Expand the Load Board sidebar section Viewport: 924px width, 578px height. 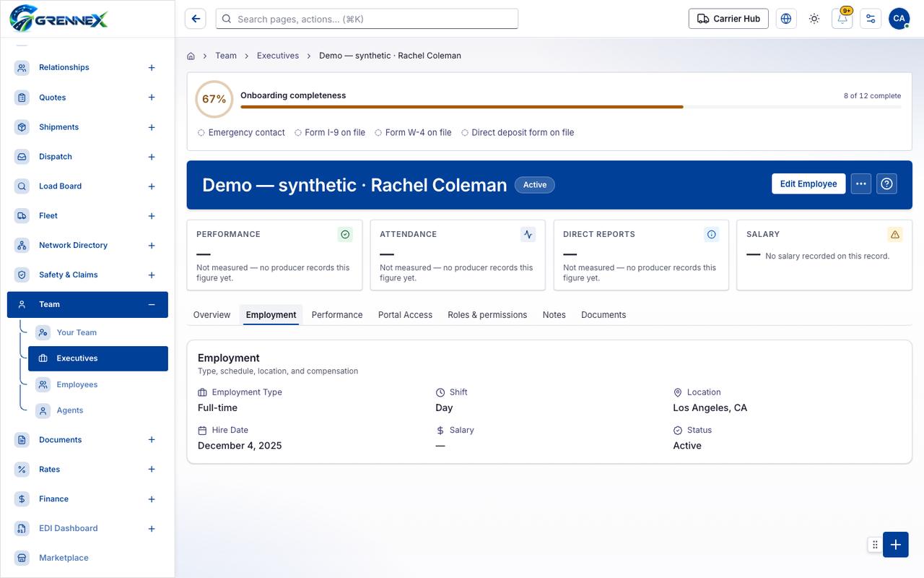pos(152,186)
